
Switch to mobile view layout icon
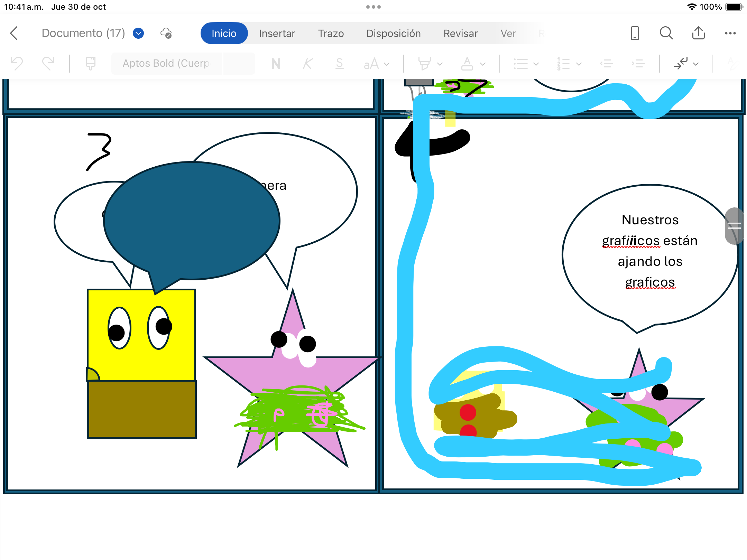635,34
